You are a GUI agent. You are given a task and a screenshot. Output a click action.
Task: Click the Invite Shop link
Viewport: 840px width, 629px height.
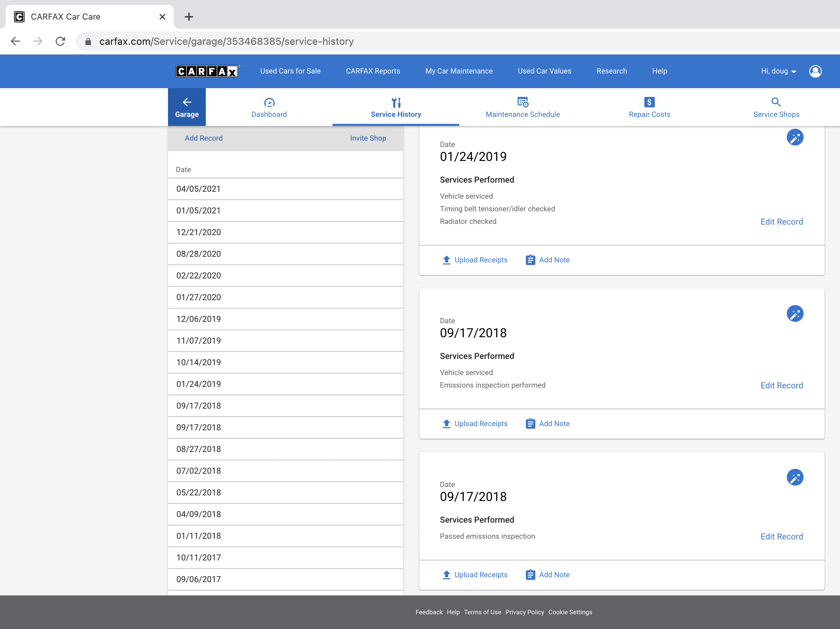pos(368,138)
